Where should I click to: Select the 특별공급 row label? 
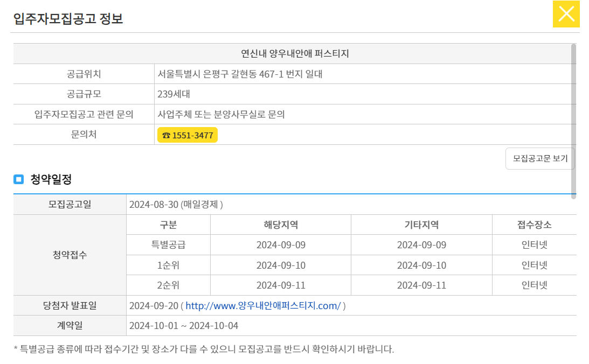coord(168,244)
